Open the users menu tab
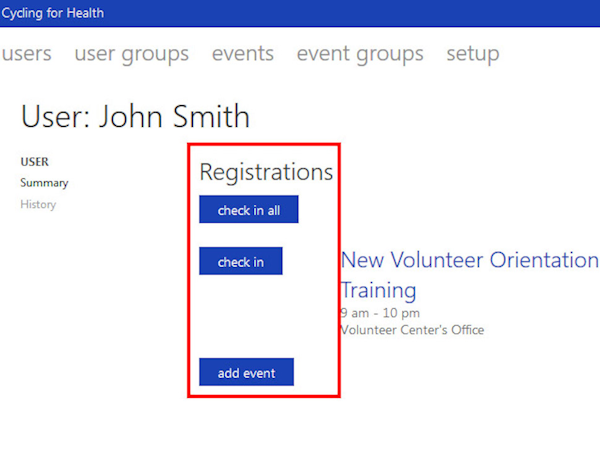The image size is (600, 450). click(26, 54)
